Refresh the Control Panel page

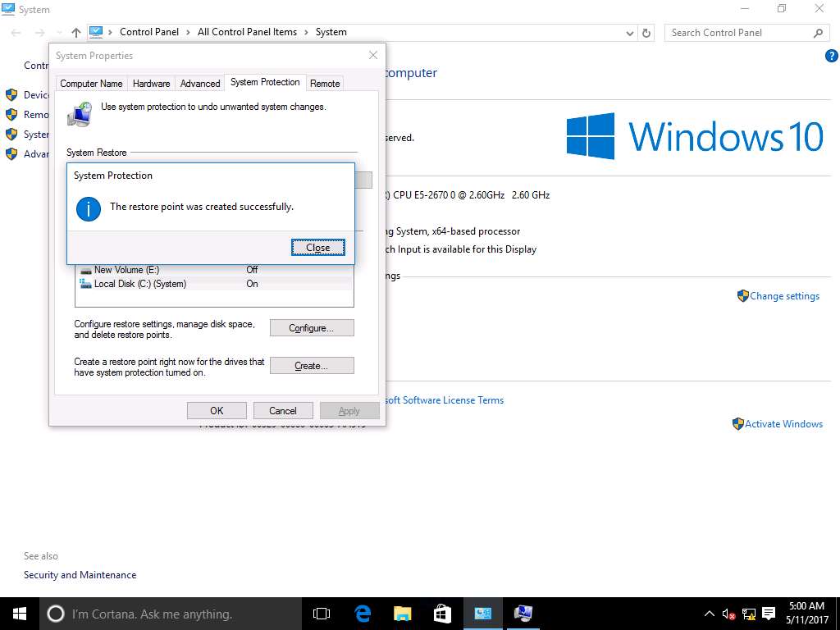(x=646, y=33)
